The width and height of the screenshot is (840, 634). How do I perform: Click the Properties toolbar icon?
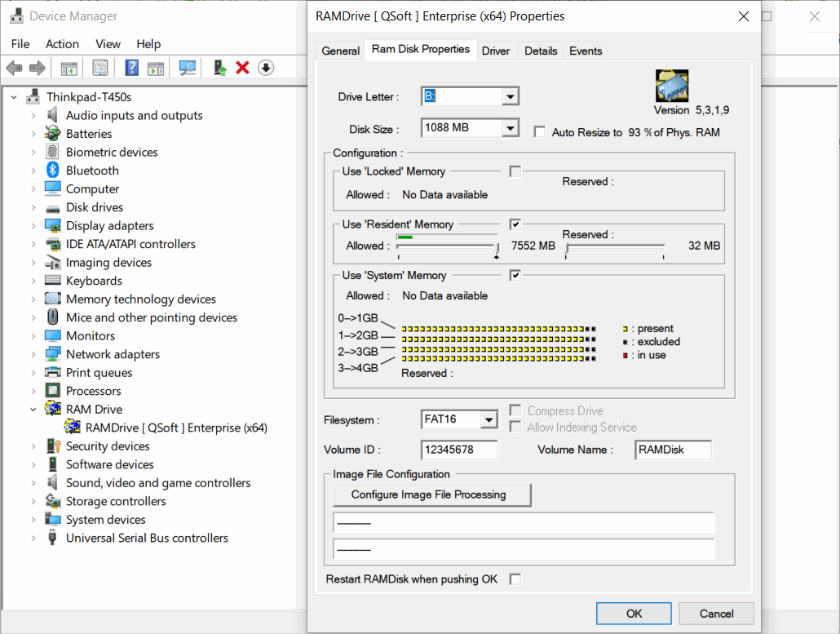99,68
